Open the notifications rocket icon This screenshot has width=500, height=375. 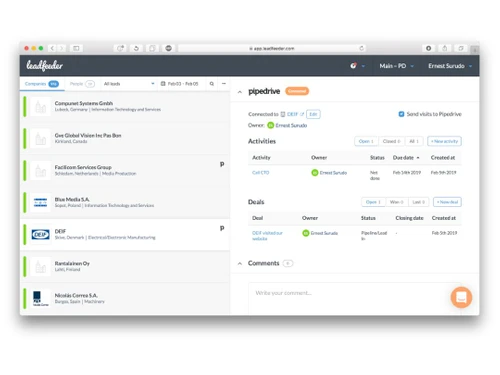tap(353, 66)
